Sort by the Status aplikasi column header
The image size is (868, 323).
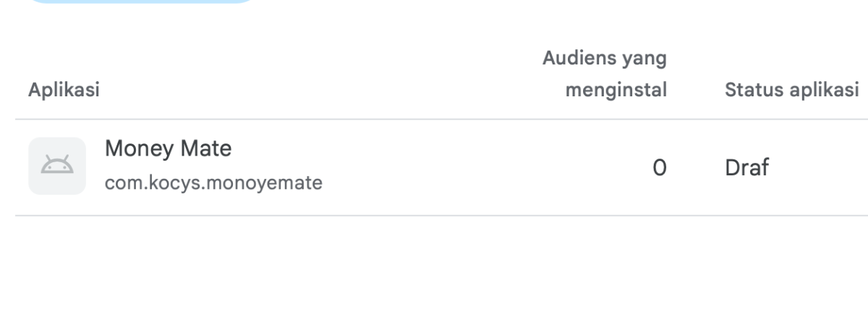tap(791, 91)
